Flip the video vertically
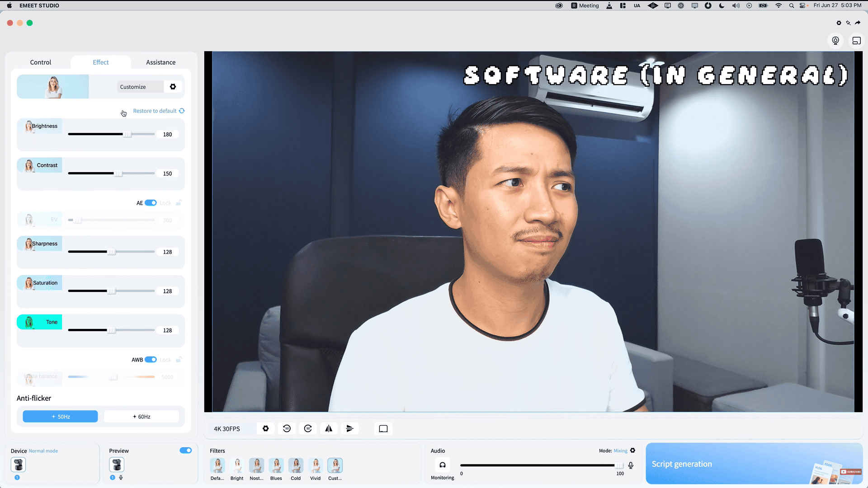This screenshot has width=868, height=488. (x=349, y=428)
